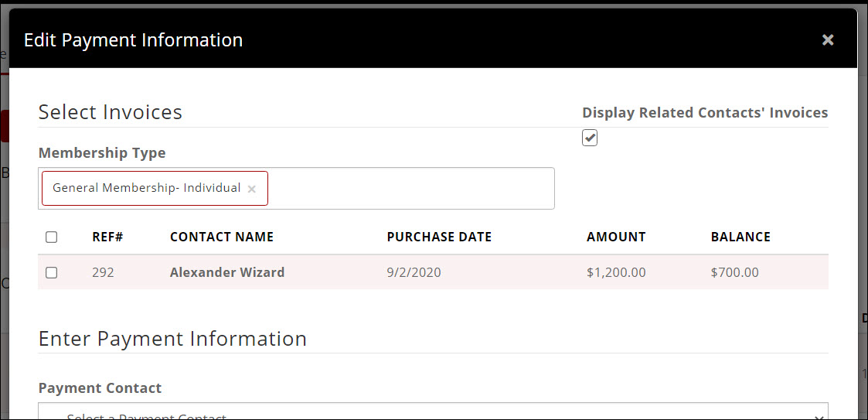The image size is (868, 420).
Task: Open the Payment Contact dropdown
Action: click(433, 411)
